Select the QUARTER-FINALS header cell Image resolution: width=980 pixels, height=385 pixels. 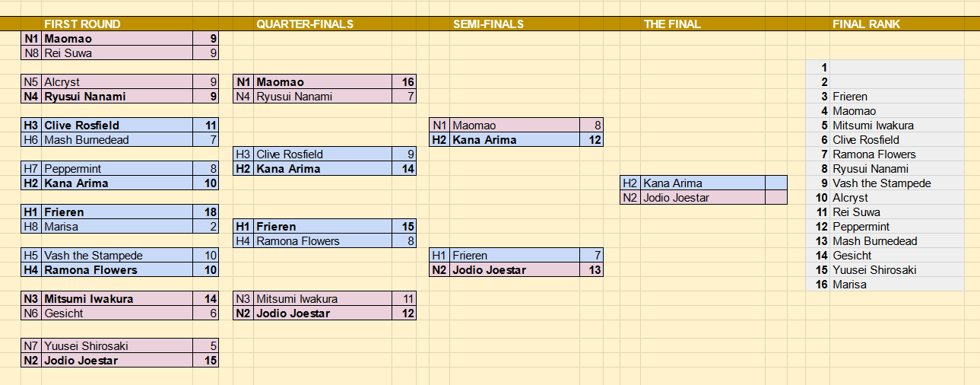305,24
